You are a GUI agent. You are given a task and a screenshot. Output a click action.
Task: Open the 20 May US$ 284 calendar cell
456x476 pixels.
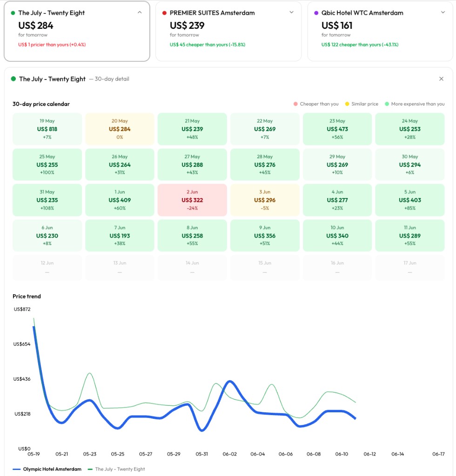[120, 129]
